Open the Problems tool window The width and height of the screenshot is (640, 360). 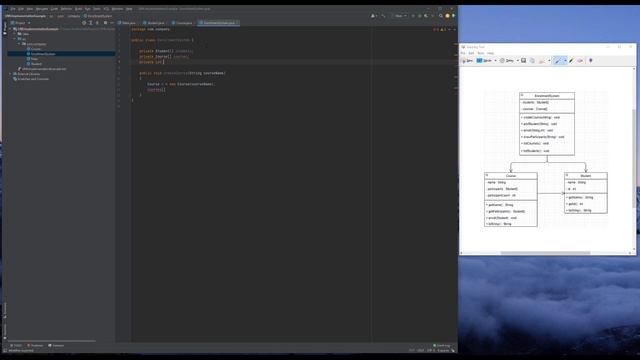pos(35,345)
